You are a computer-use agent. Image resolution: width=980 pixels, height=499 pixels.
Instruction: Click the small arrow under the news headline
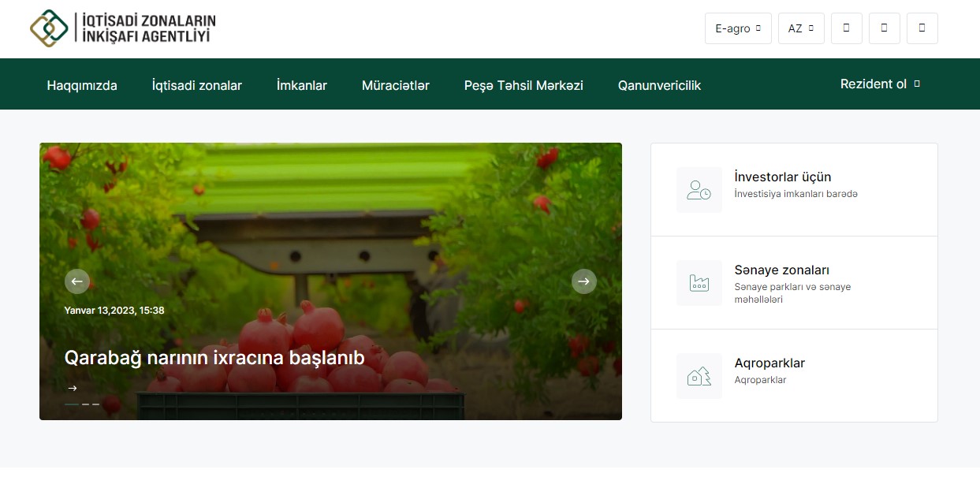73,388
